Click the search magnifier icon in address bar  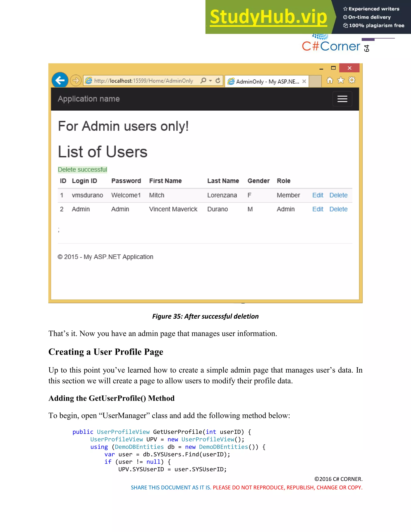pyautogui.click(x=203, y=80)
